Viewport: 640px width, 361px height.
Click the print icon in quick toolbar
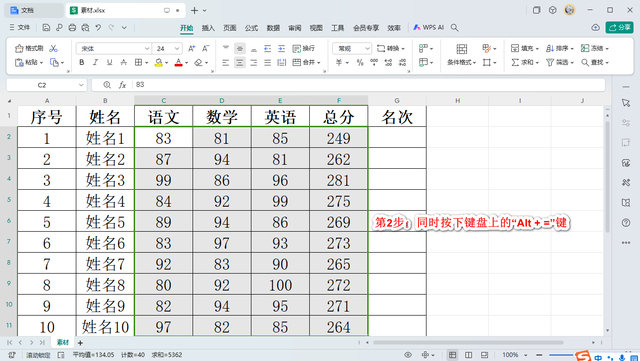72,28
